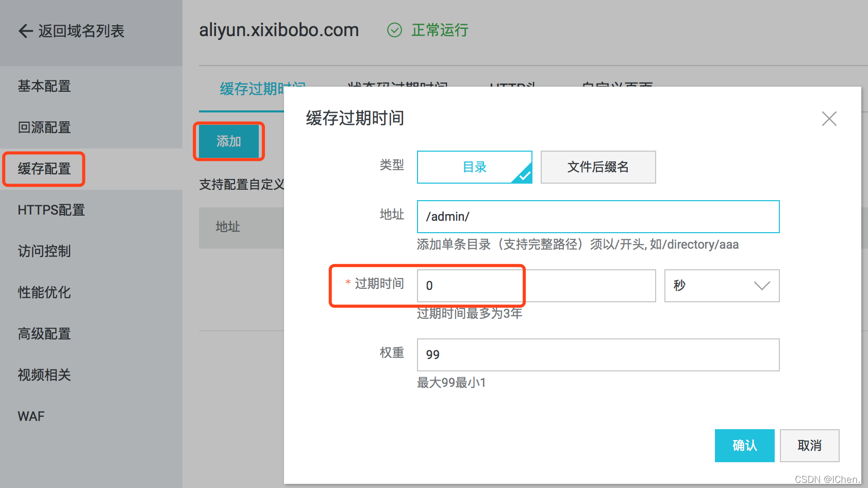Close the 缓存过期时间 dialog with the X icon
Screen dimensions: 868x488
829,119
